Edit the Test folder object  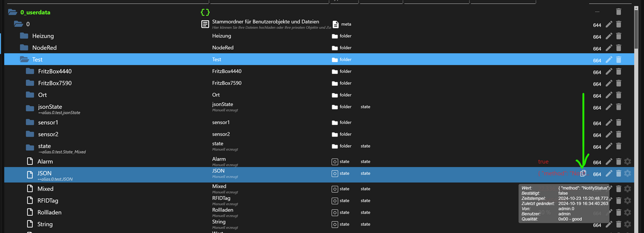(x=609, y=60)
